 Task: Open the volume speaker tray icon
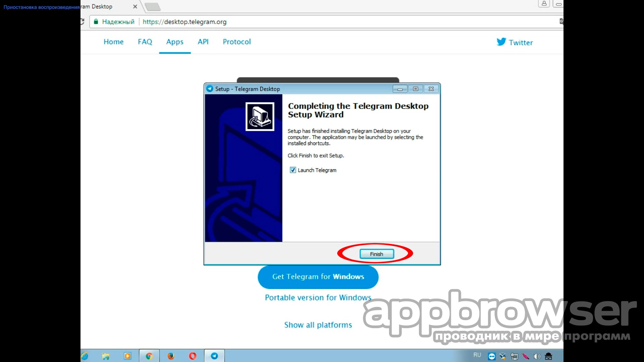click(537, 356)
